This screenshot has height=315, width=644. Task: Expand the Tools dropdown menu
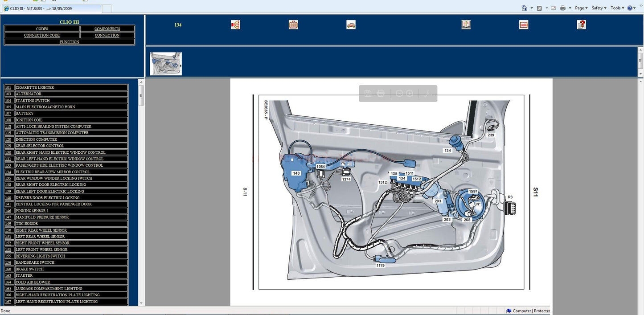[x=617, y=8]
